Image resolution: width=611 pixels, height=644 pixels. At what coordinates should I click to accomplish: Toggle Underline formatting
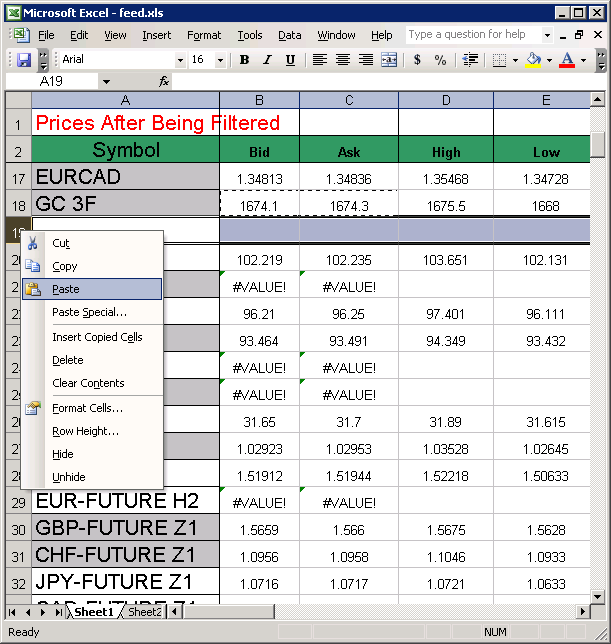coord(290,60)
